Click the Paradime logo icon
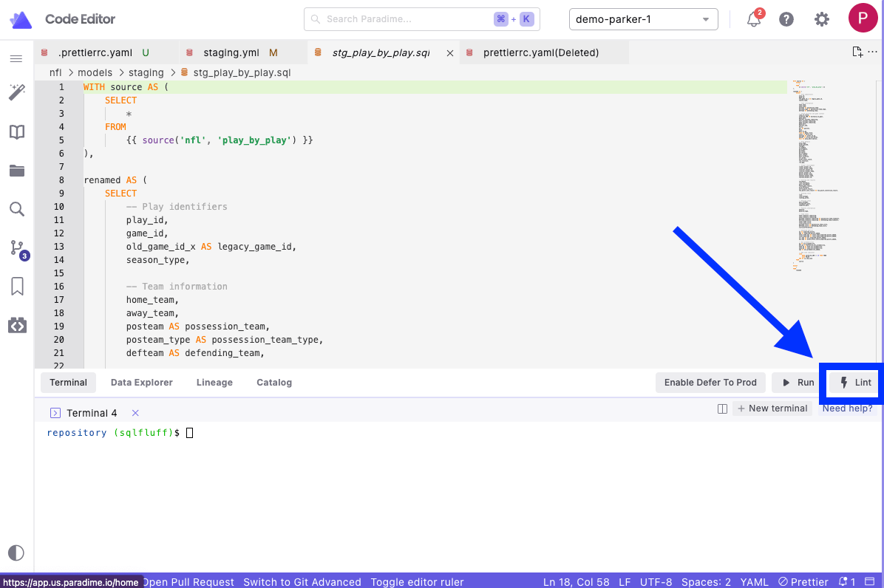The image size is (884, 588). 21,19
